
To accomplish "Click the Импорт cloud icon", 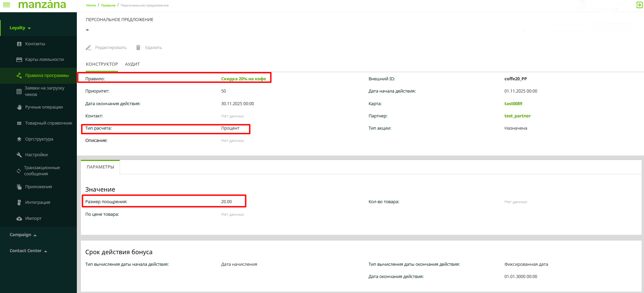I will pyautogui.click(x=19, y=218).
